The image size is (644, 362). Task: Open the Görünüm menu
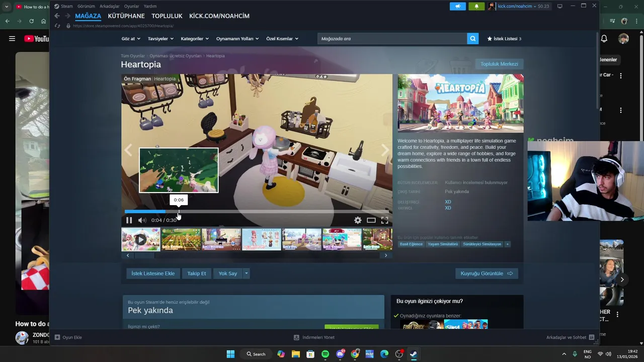pyautogui.click(x=86, y=7)
